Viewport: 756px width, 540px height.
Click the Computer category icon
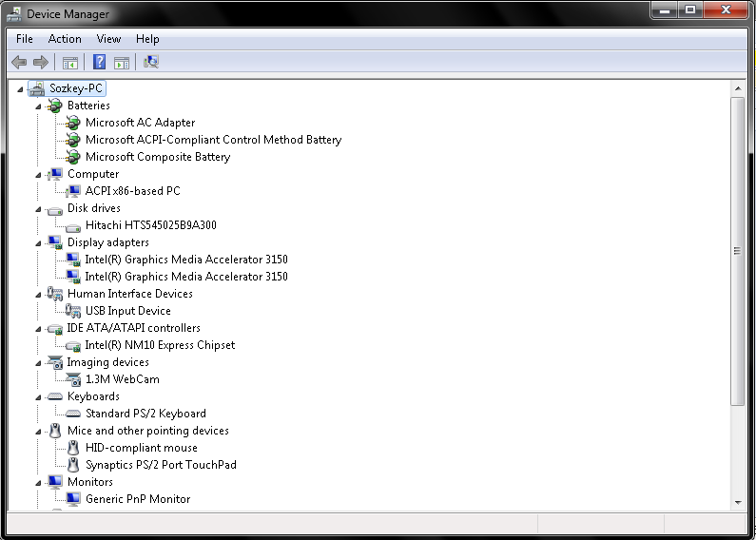click(55, 174)
